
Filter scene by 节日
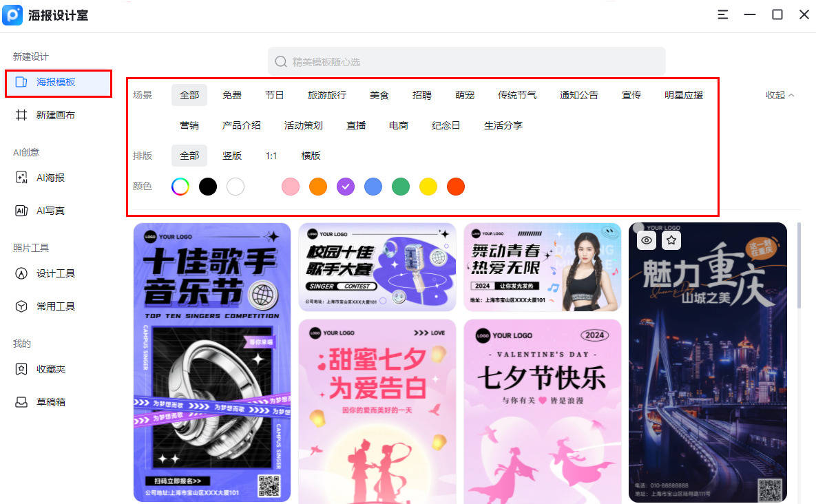pyautogui.click(x=274, y=95)
